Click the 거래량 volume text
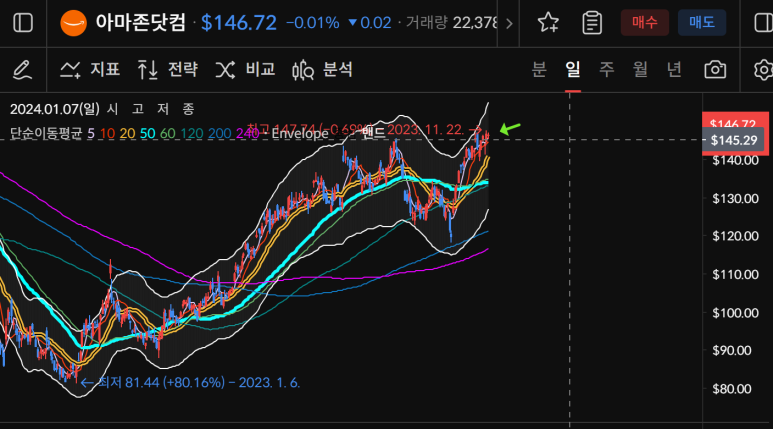 [x=426, y=23]
